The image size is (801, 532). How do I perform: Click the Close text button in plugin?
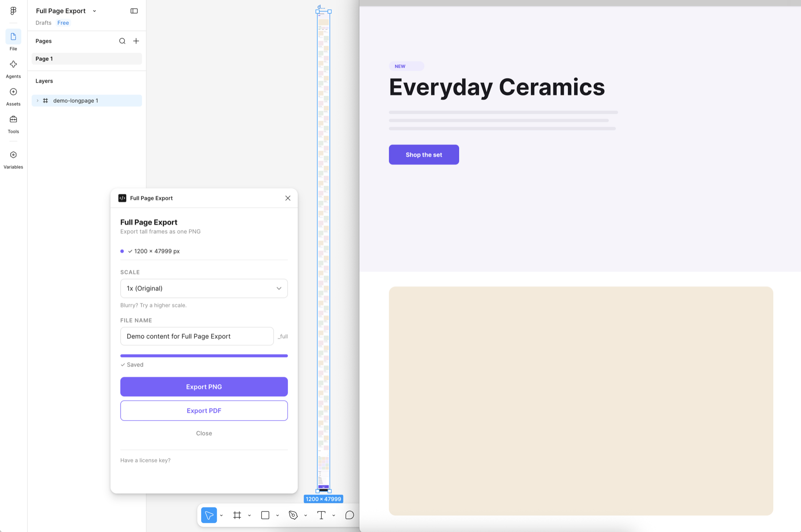(204, 433)
